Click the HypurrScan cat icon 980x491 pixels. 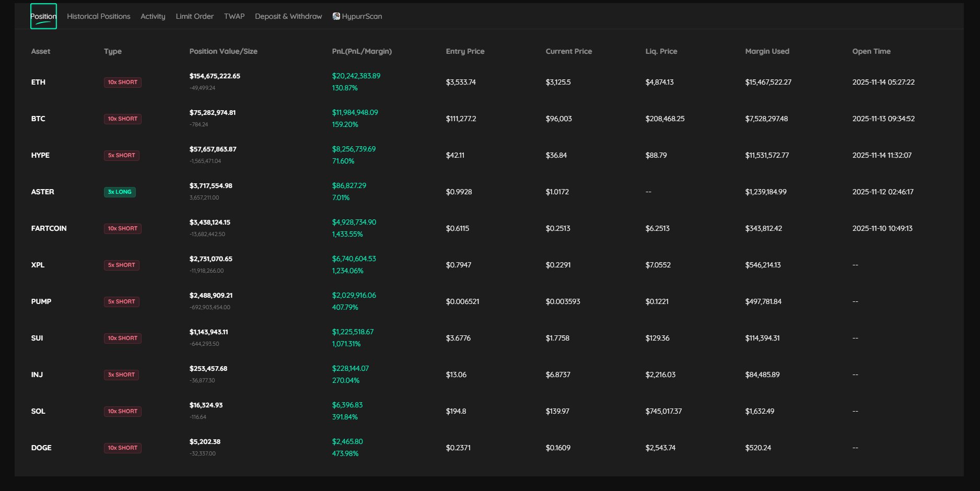click(336, 16)
